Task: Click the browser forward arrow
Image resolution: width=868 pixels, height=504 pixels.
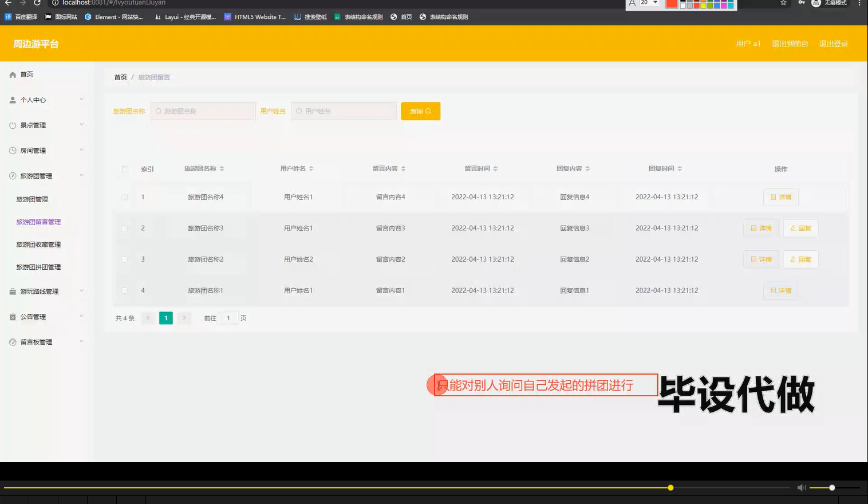Action: click(23, 3)
